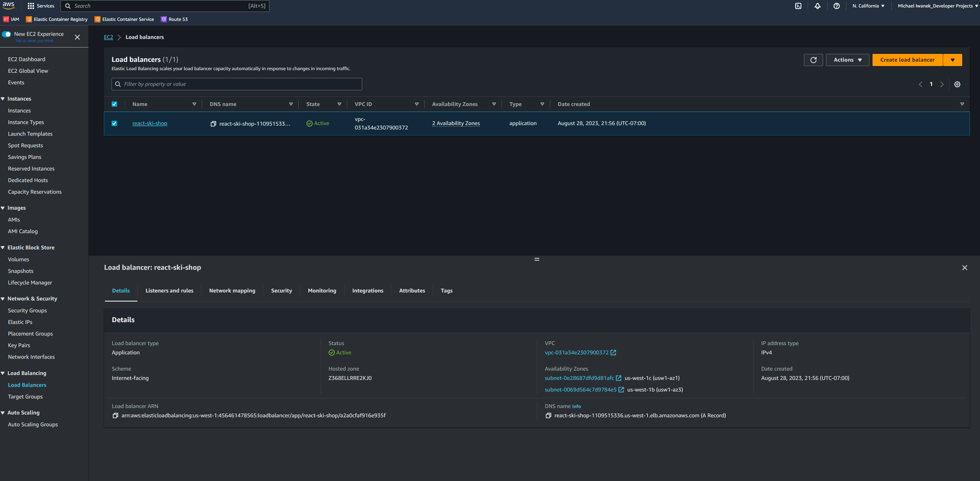Open Elastic Container Registry bookmark

[x=57, y=19]
